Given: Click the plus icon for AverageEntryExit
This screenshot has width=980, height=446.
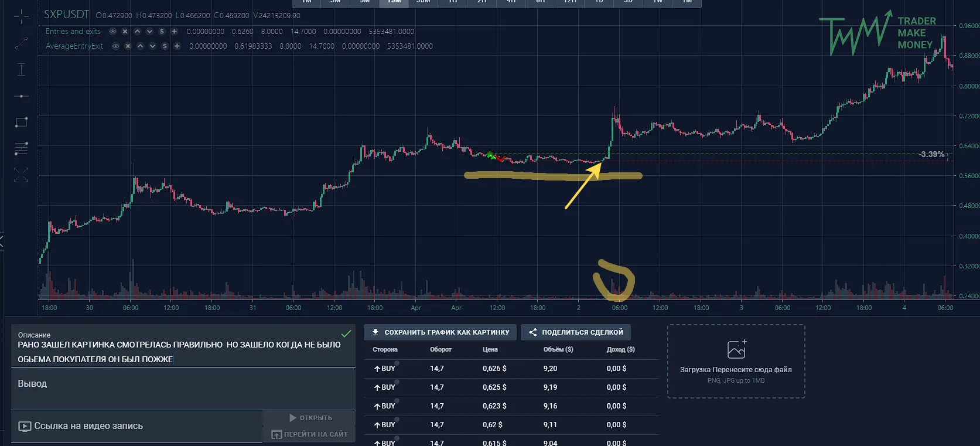Looking at the screenshot, I should pos(177,46).
